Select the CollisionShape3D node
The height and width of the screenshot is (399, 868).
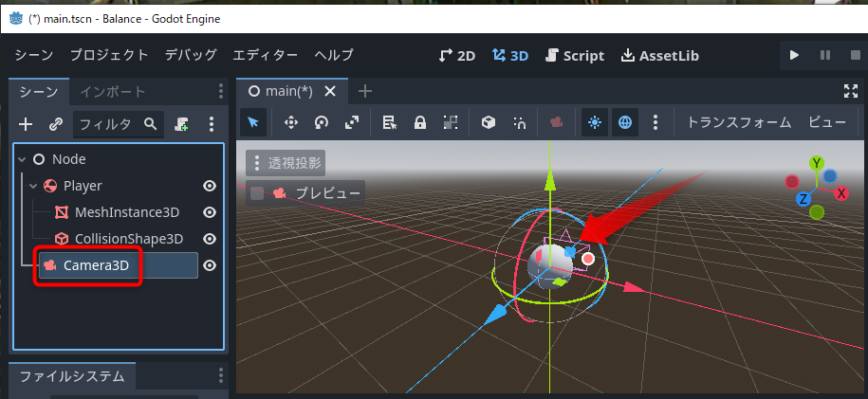(x=129, y=239)
